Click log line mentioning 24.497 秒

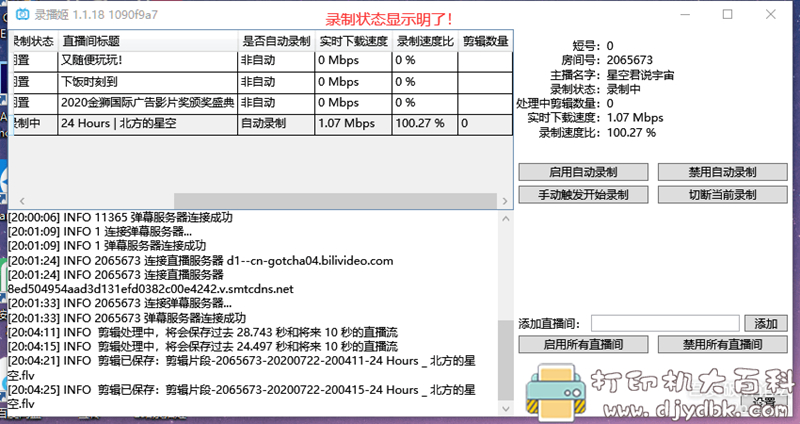point(203,347)
